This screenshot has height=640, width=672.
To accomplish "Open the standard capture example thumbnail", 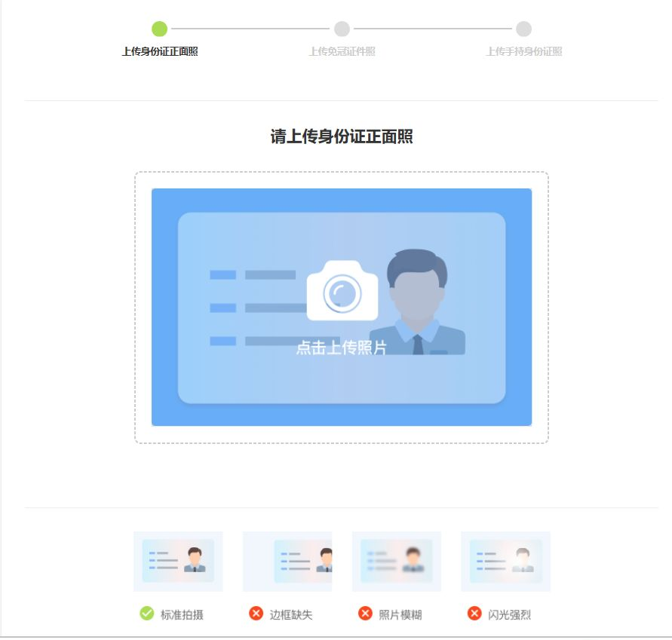I will (x=178, y=562).
